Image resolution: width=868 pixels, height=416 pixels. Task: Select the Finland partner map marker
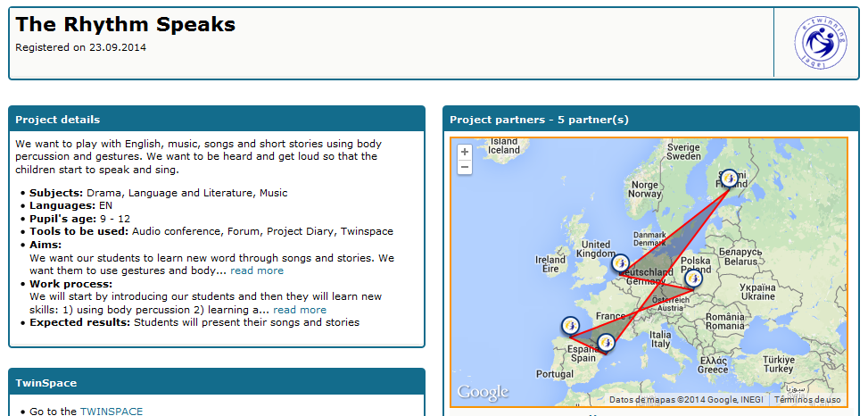[730, 179]
